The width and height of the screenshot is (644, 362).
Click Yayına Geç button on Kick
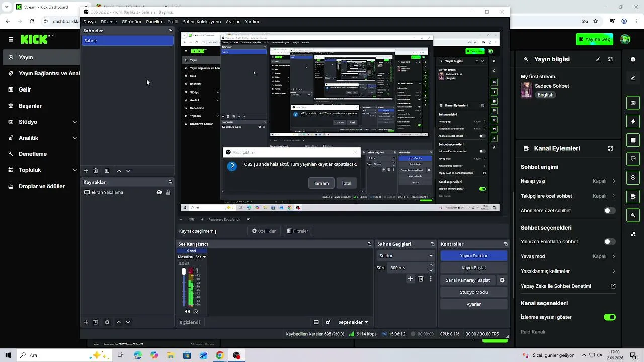point(595,39)
